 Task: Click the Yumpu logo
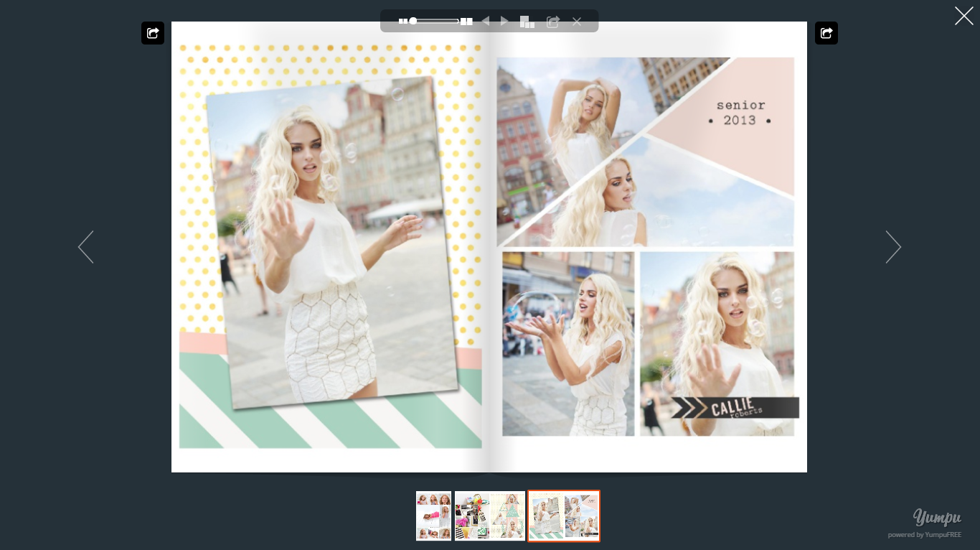pos(938,516)
